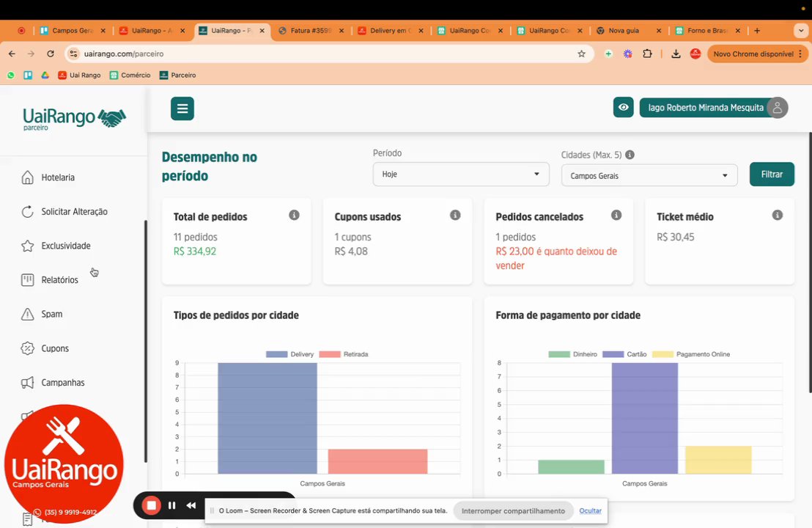Click the Exclusividade star icon
Viewport: 812px width, 528px height.
pos(27,246)
